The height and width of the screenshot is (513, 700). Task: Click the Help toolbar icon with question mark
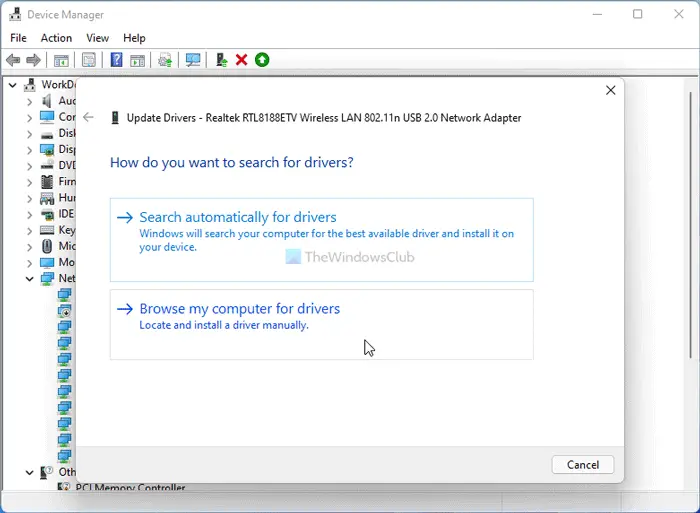coord(116,60)
